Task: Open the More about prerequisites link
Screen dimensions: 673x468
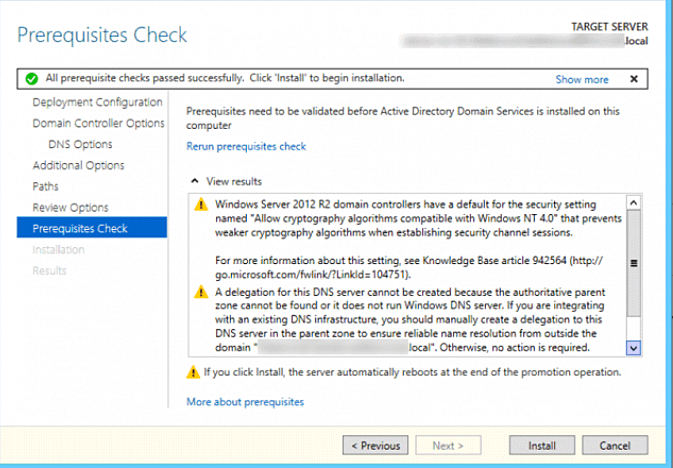Action: pyautogui.click(x=245, y=402)
